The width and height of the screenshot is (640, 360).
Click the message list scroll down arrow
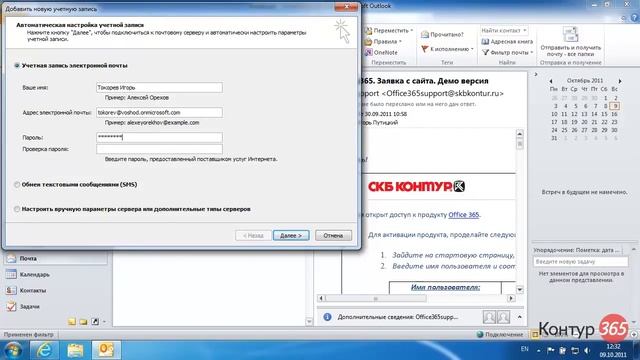coord(309,322)
